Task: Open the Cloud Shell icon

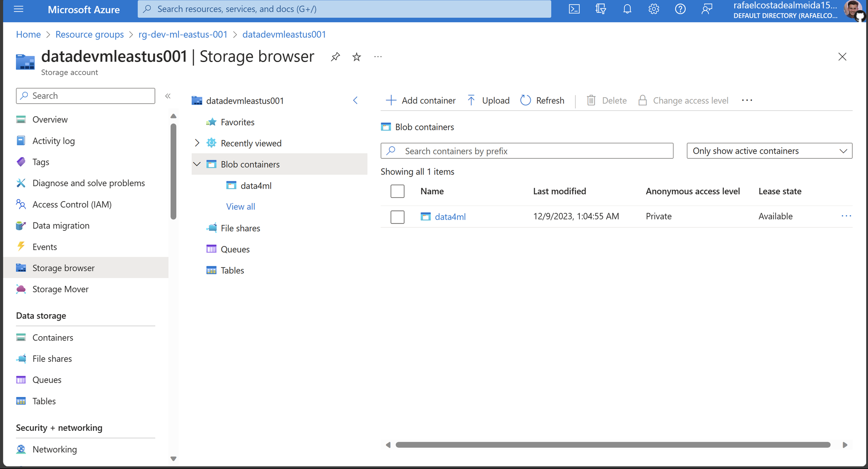Action: click(574, 9)
